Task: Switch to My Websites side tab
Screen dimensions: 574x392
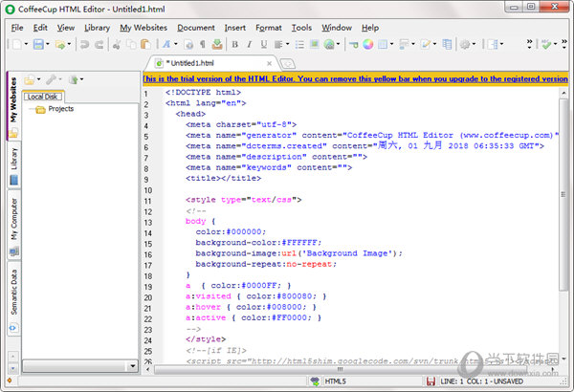Action: pos(13,106)
